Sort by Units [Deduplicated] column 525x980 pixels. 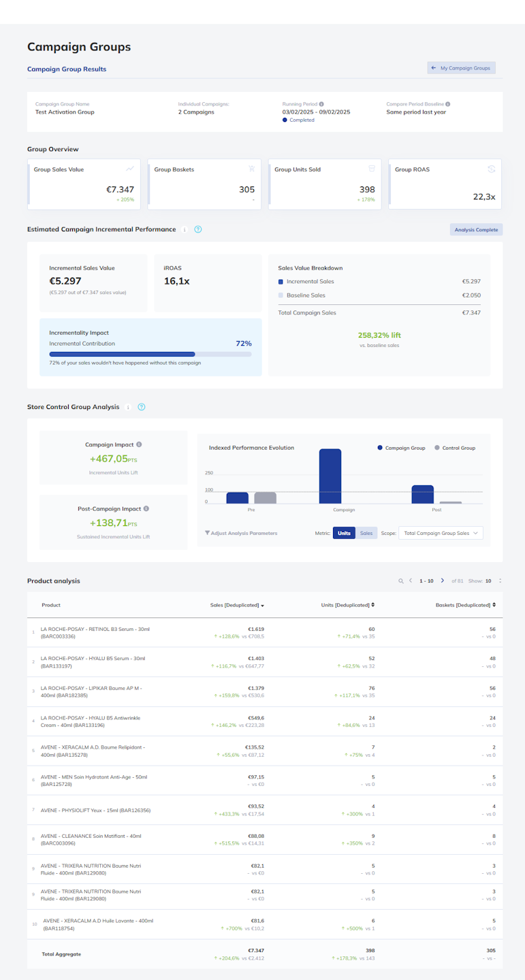(x=348, y=605)
